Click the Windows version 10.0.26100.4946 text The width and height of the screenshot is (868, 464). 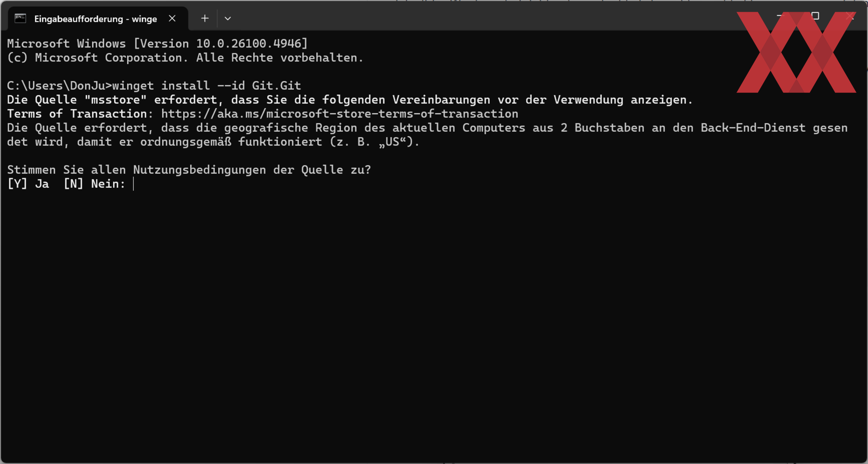248,43
